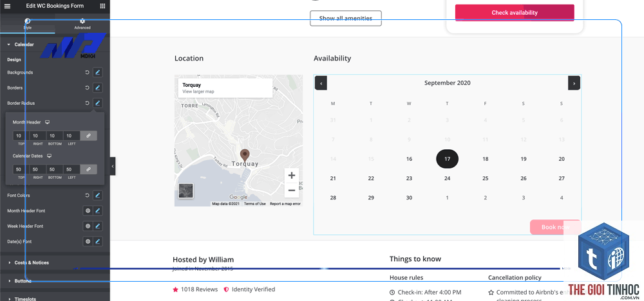Click the Calendar Dates RIGHT radius field
The width and height of the screenshot is (644, 301).
pos(38,169)
